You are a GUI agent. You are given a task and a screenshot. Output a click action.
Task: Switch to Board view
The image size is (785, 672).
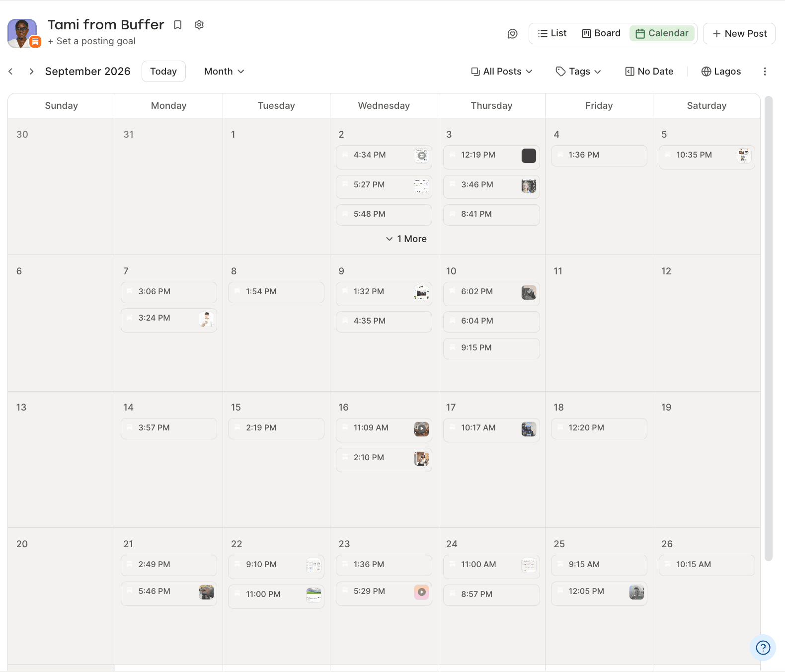pyautogui.click(x=601, y=33)
